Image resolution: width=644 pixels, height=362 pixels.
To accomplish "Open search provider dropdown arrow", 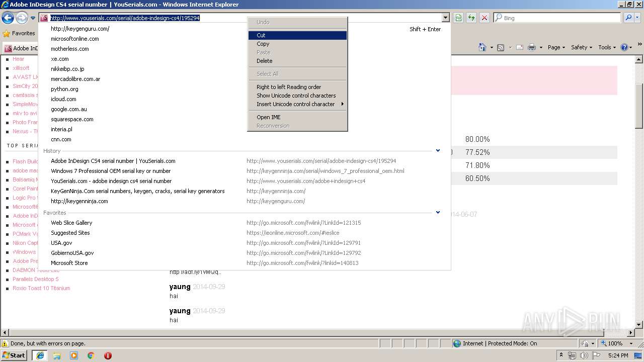I will pos(638,18).
